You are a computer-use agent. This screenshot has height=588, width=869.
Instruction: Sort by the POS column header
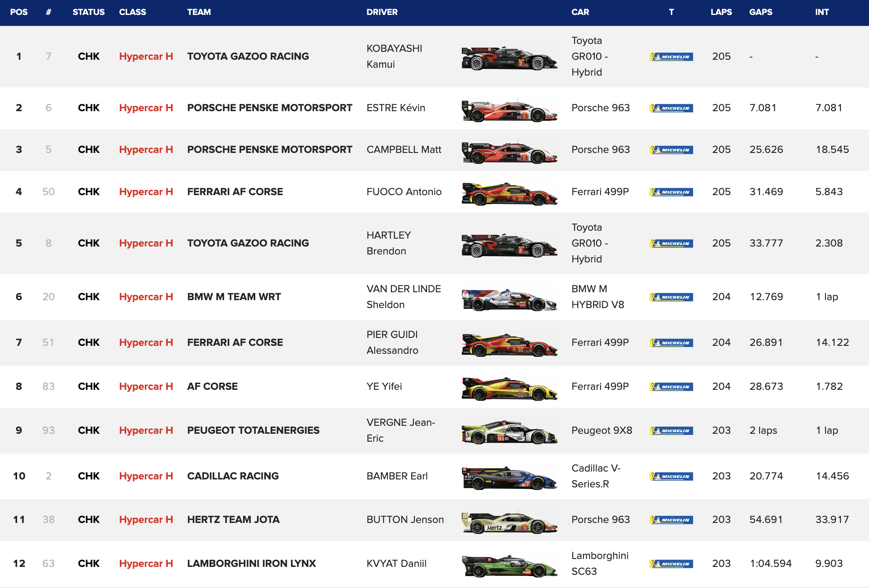pos(19,12)
